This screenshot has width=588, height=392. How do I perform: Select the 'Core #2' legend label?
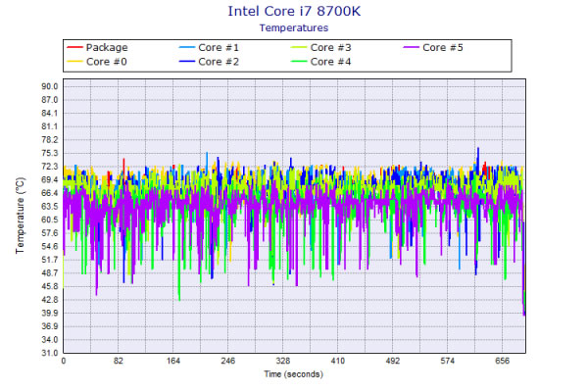(219, 62)
